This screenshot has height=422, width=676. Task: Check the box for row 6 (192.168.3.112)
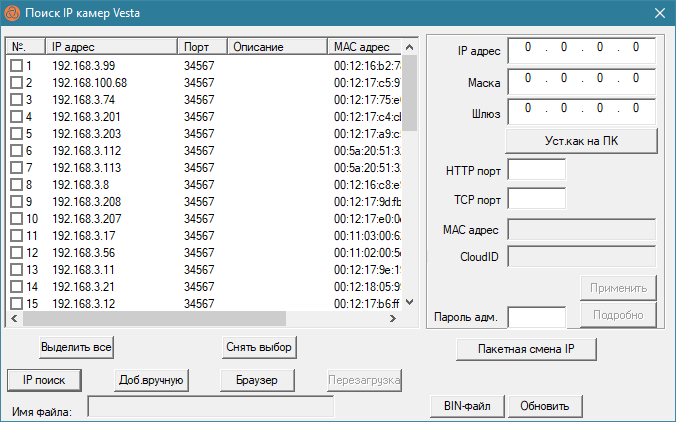pos(16,150)
